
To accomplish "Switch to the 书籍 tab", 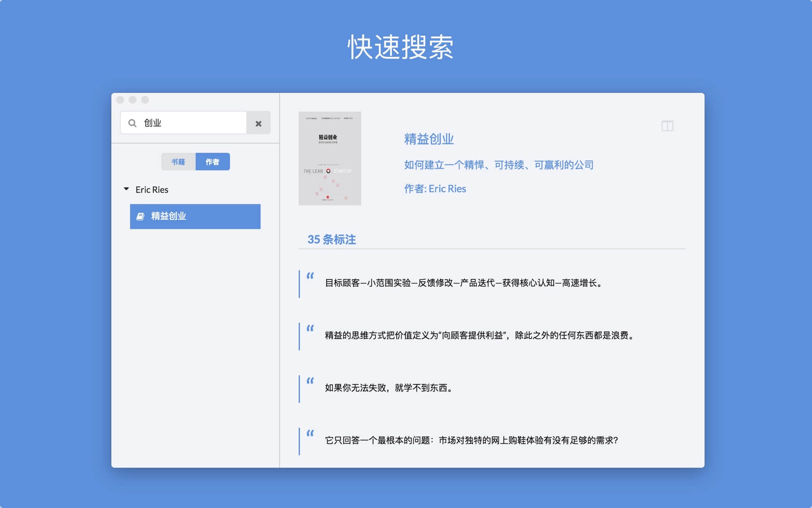I will [178, 162].
